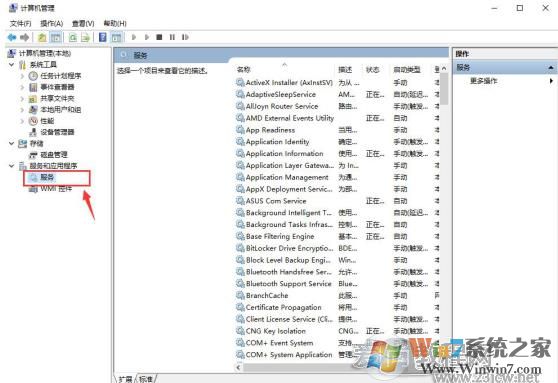Collapse the 系统工具 tree node
Screen dimensions: 558x383
pos(12,65)
